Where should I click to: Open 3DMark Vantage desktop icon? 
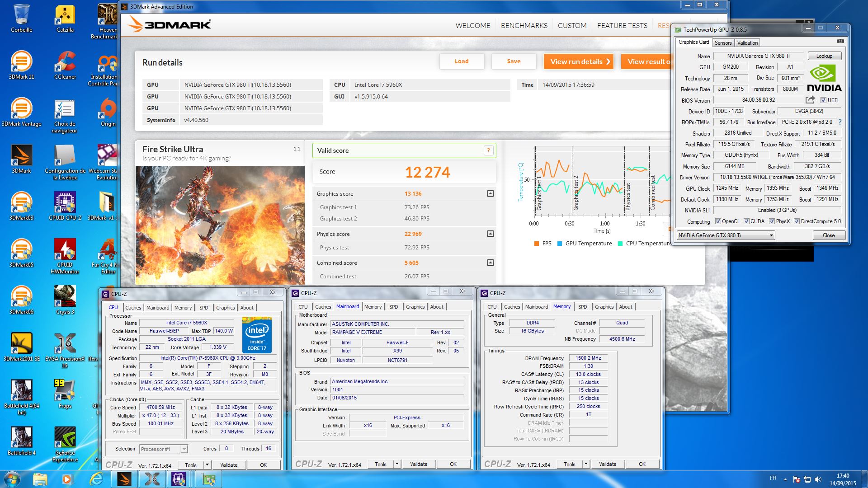click(x=21, y=112)
